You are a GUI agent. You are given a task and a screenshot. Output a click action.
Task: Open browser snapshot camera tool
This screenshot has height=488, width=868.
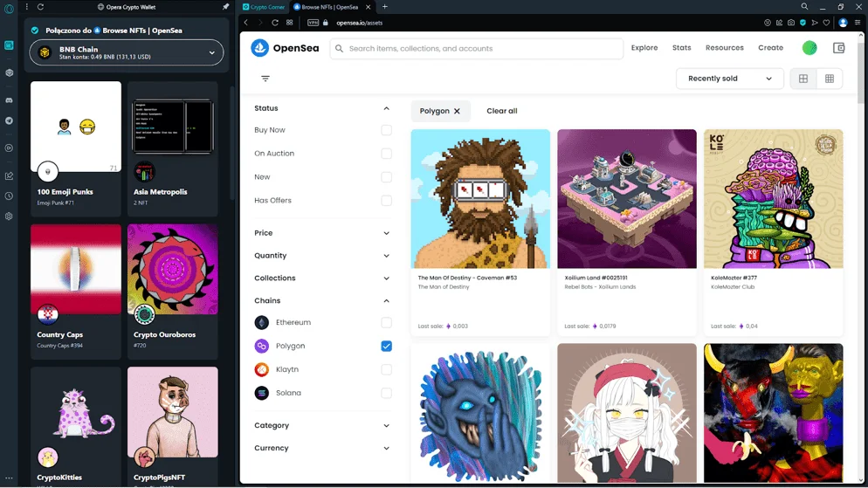pos(791,23)
